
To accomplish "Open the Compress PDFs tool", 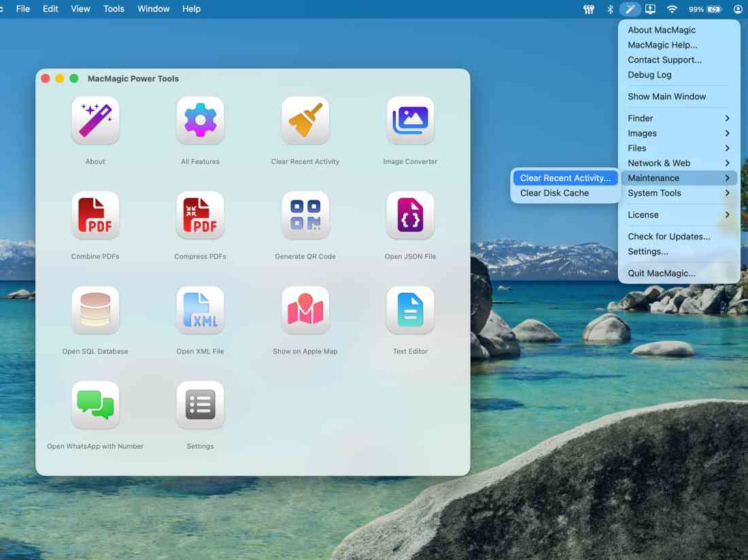I will [200, 215].
